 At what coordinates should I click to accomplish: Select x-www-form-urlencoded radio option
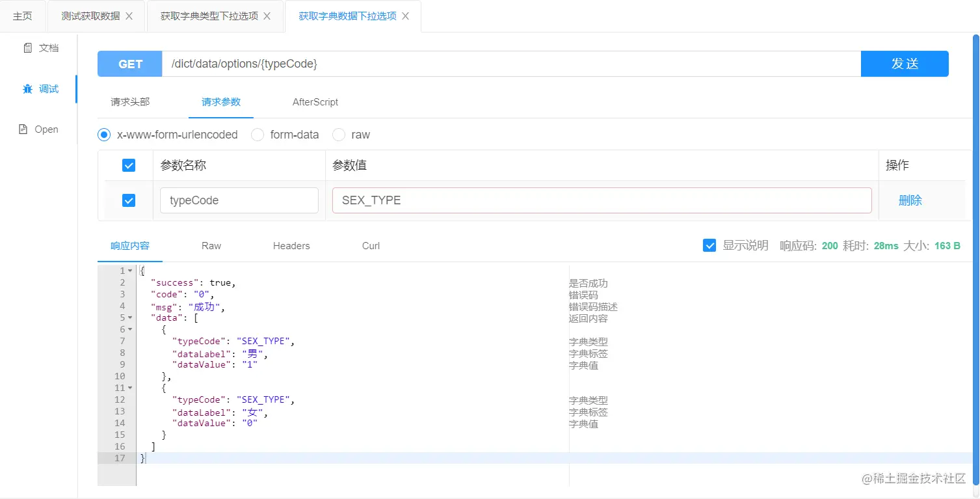point(104,135)
